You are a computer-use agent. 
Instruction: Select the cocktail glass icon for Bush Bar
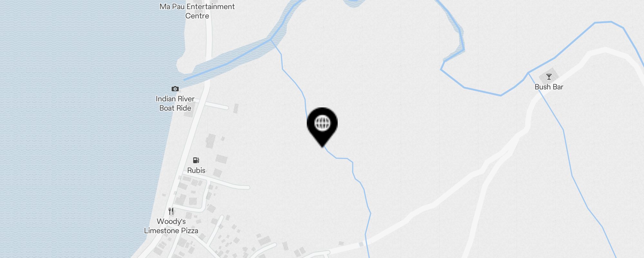coord(549,77)
